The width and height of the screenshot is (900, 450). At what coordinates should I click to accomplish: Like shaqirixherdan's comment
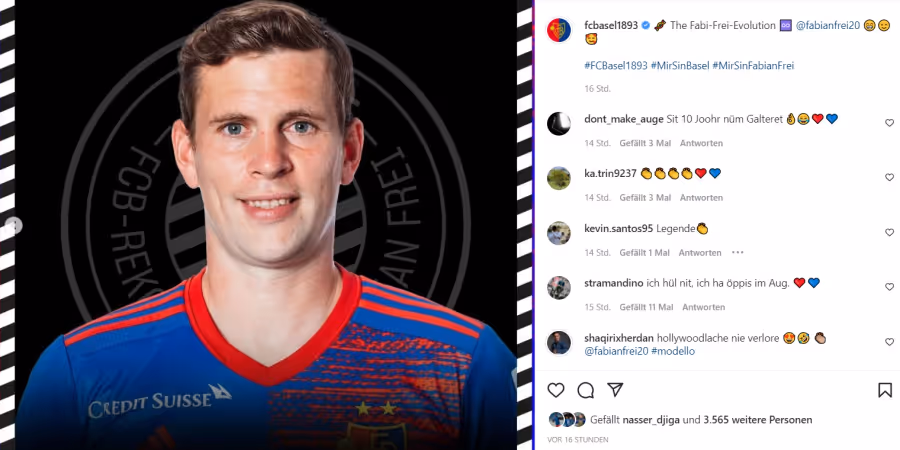[889, 342]
